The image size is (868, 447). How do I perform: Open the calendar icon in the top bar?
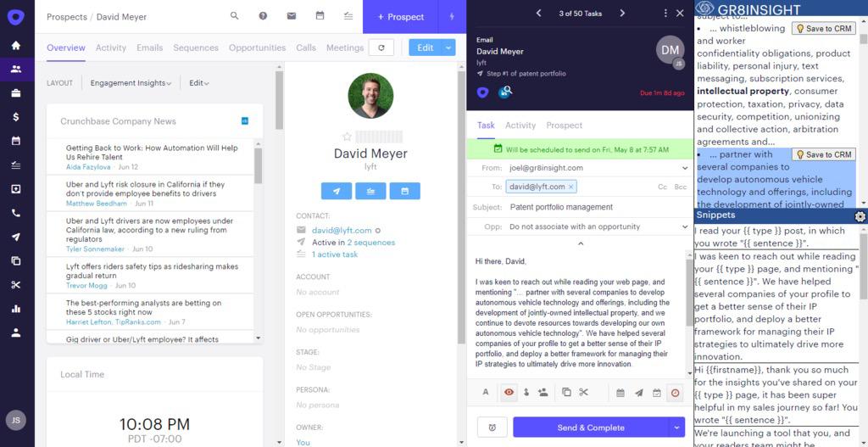coord(320,16)
